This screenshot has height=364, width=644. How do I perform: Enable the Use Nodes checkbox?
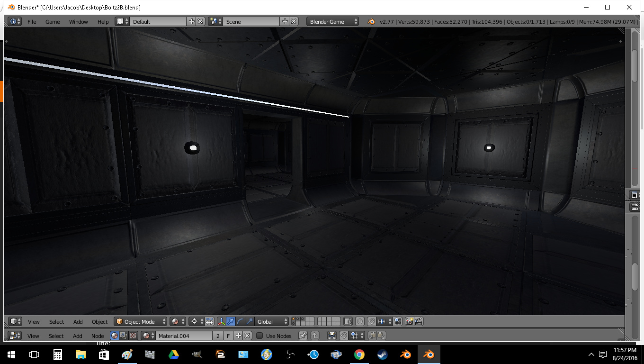point(259,336)
